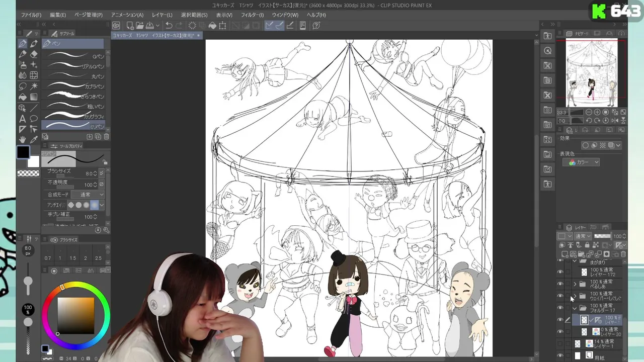Select the Gradient tool
This screenshot has height=362, width=644.
(34, 97)
